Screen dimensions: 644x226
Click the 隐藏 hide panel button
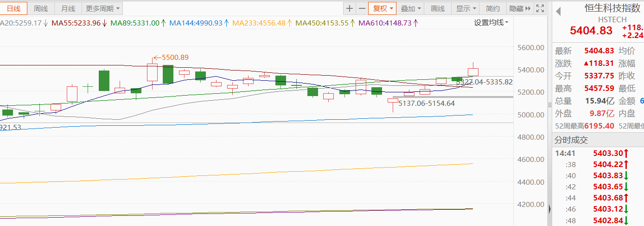tap(520, 8)
